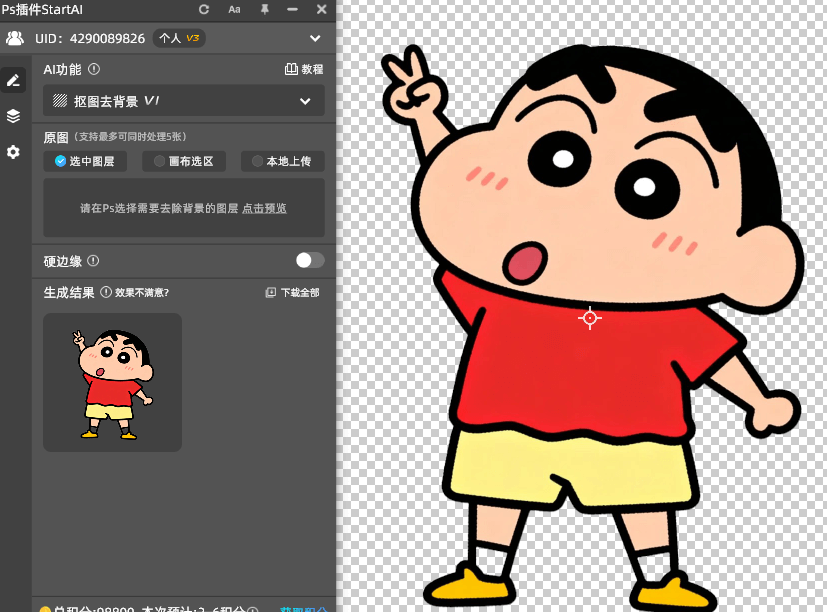Image resolution: width=827 pixels, height=612 pixels.
Task: Click 下载全部 to download all results
Action: [292, 292]
